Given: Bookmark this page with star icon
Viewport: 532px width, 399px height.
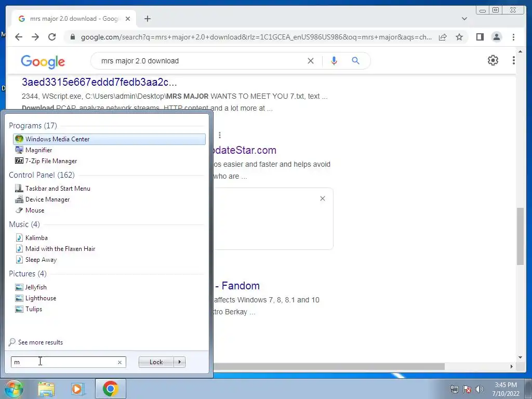Looking at the screenshot, I should 459,37.
